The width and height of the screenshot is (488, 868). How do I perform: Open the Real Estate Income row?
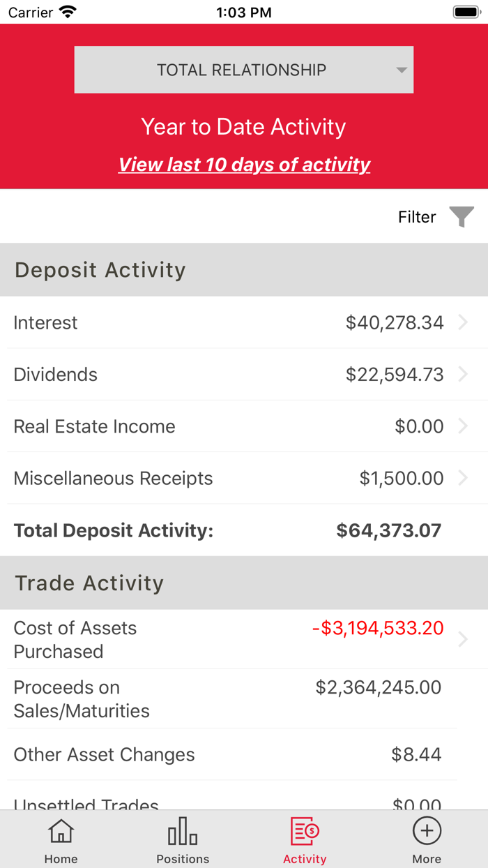244,426
